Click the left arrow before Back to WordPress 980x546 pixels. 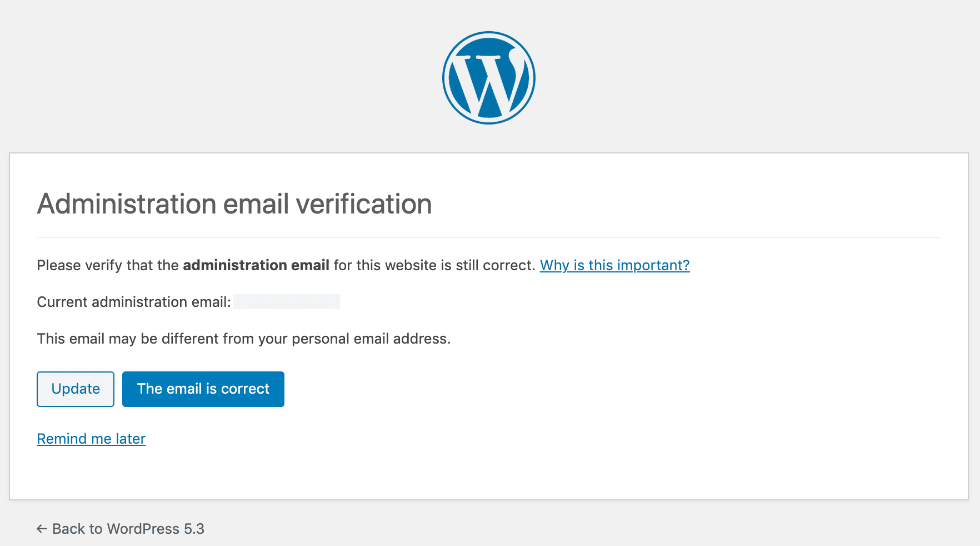tap(42, 529)
